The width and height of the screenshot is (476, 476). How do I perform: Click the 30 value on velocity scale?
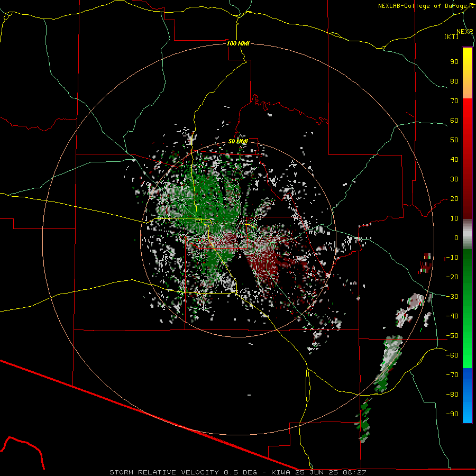coord(454,179)
